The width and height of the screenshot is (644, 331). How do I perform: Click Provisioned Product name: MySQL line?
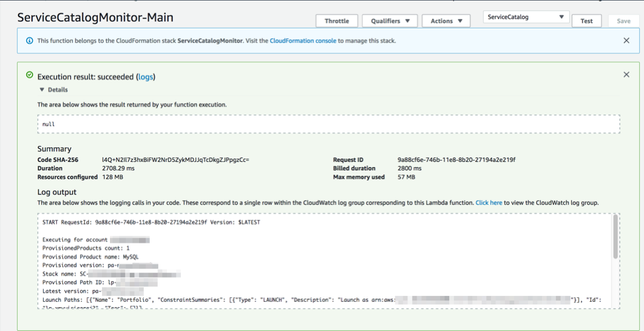pos(90,257)
